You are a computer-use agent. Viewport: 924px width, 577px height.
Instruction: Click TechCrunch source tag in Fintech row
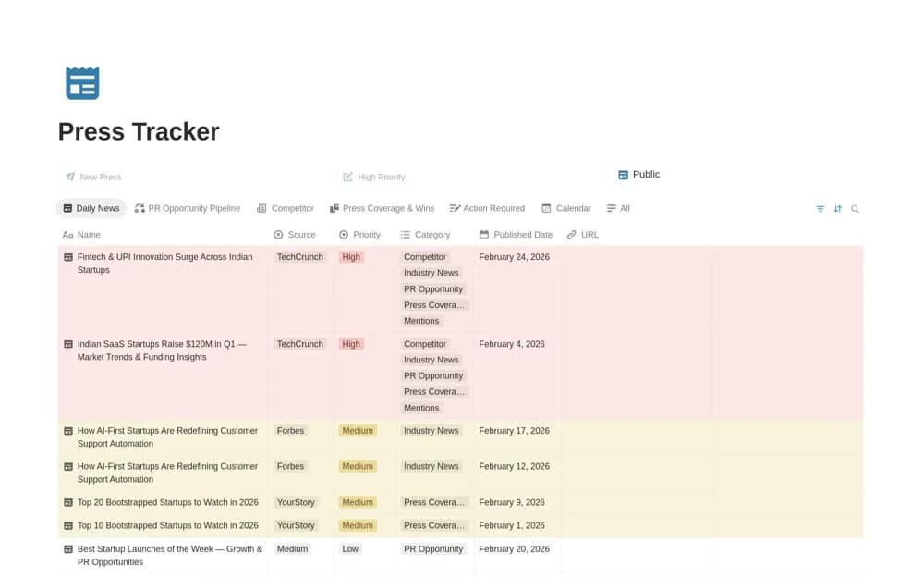coord(300,257)
